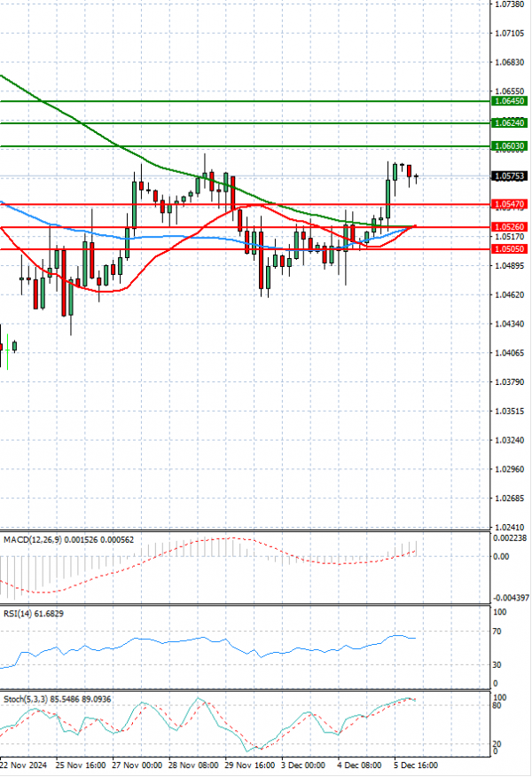Viewport: 532px width, 777px height.
Task: Click the 1.02410 price scale value
Action: click(x=510, y=528)
